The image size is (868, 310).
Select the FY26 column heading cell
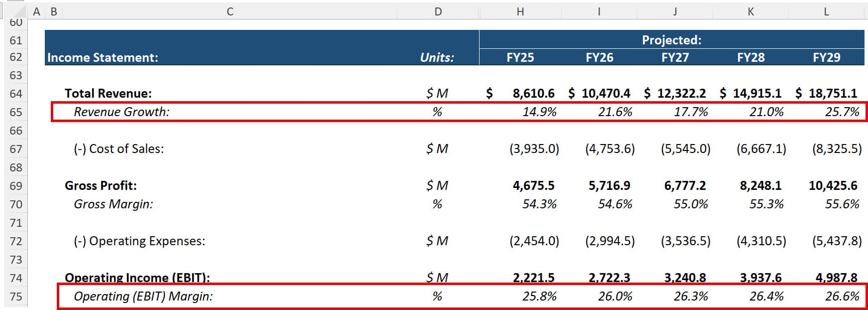[x=599, y=57]
